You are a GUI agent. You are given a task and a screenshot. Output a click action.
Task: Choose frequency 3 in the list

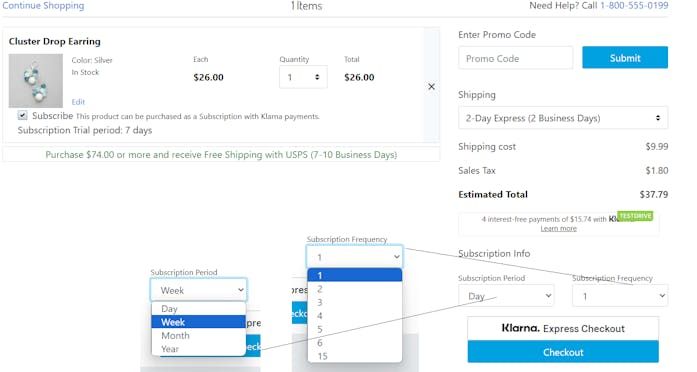pos(355,302)
